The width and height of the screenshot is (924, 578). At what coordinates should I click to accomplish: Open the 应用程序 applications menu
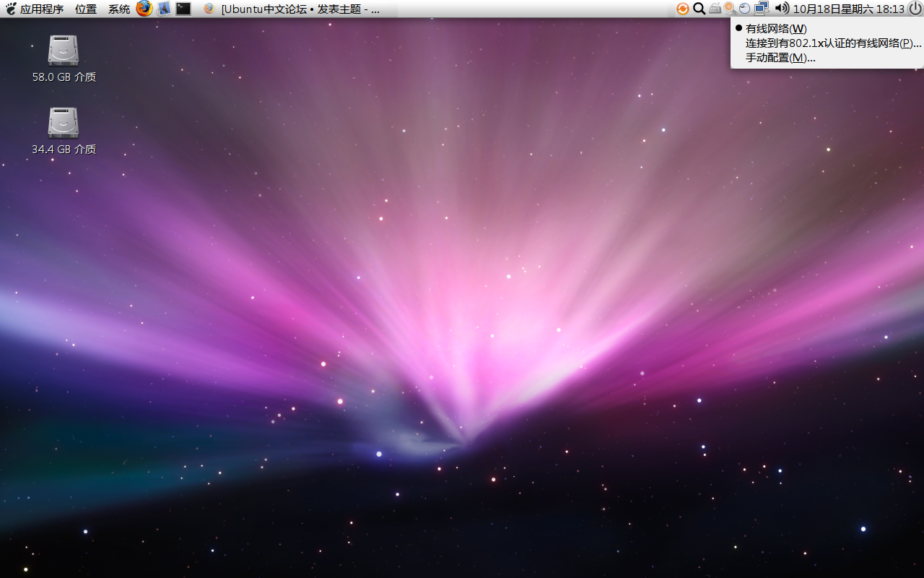point(35,9)
